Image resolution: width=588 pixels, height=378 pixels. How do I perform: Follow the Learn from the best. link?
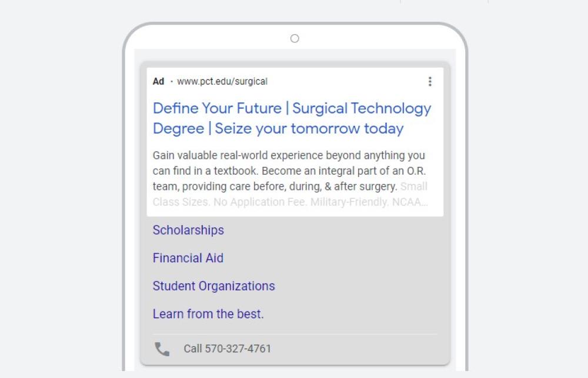coord(208,314)
